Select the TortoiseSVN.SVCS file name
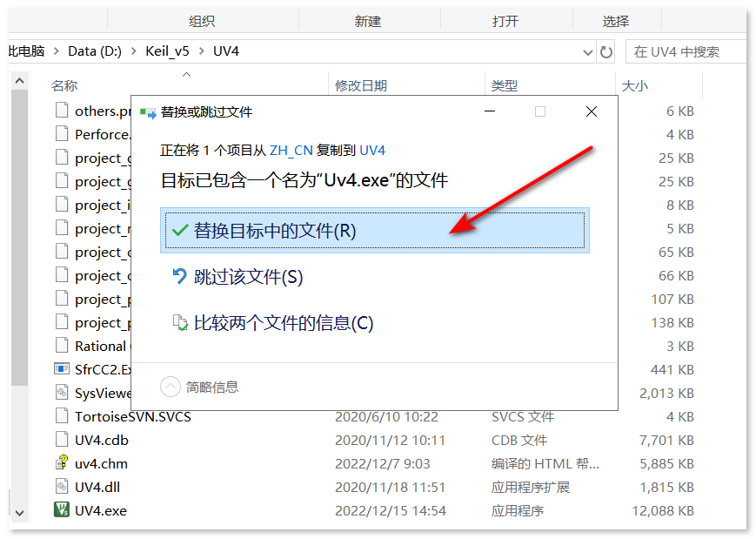Viewport: 756px width, 539px height. pyautogui.click(x=133, y=417)
